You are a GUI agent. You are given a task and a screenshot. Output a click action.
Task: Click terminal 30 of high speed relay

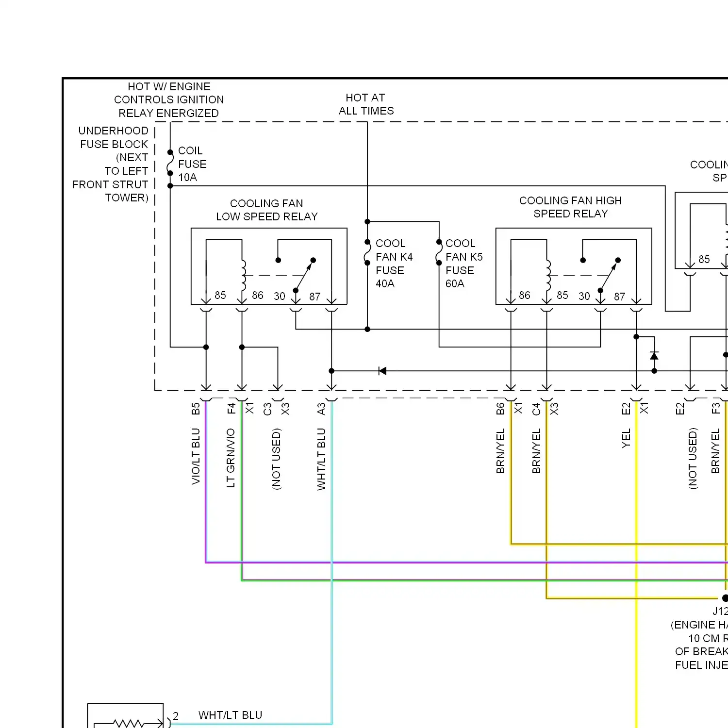pyautogui.click(x=584, y=296)
